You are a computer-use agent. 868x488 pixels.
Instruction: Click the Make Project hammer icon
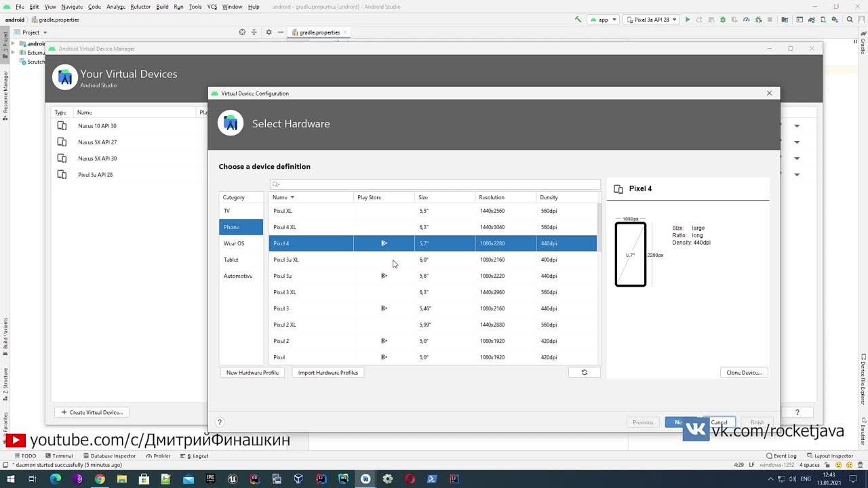click(578, 20)
